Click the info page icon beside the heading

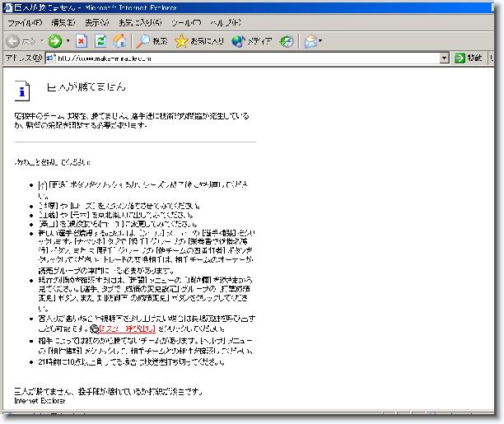pyautogui.click(x=22, y=91)
